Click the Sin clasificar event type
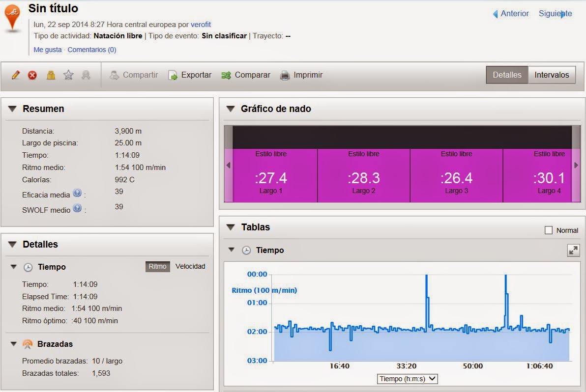Viewport: 586px width, 392px height. pos(224,36)
